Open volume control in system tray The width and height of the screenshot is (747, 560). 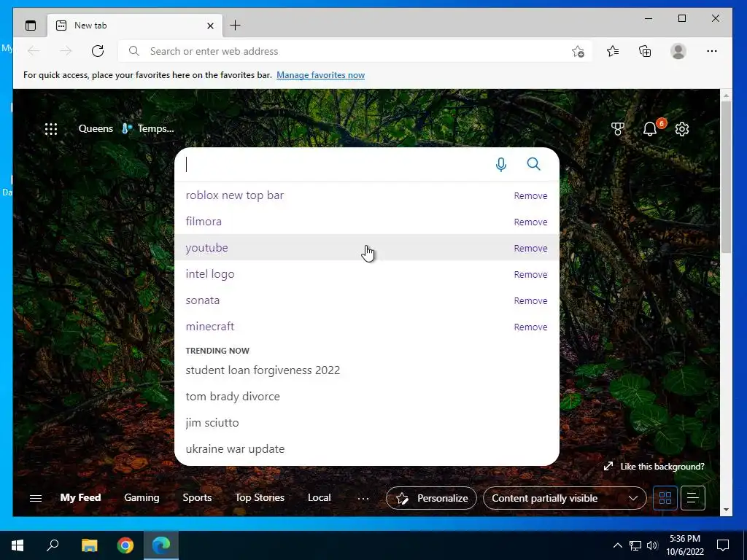(x=652, y=545)
